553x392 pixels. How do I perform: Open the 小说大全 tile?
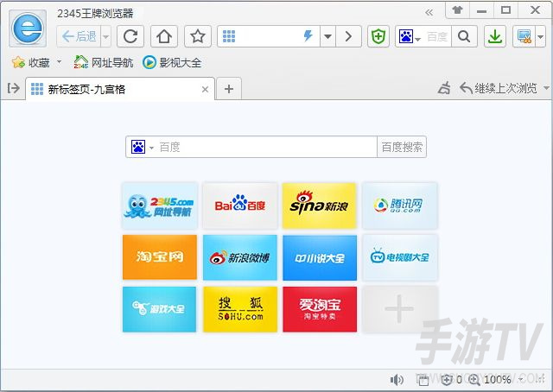pos(320,257)
